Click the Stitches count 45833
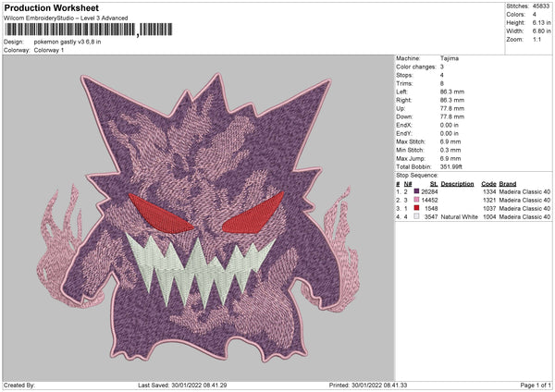555x392 pixels. (543, 6)
